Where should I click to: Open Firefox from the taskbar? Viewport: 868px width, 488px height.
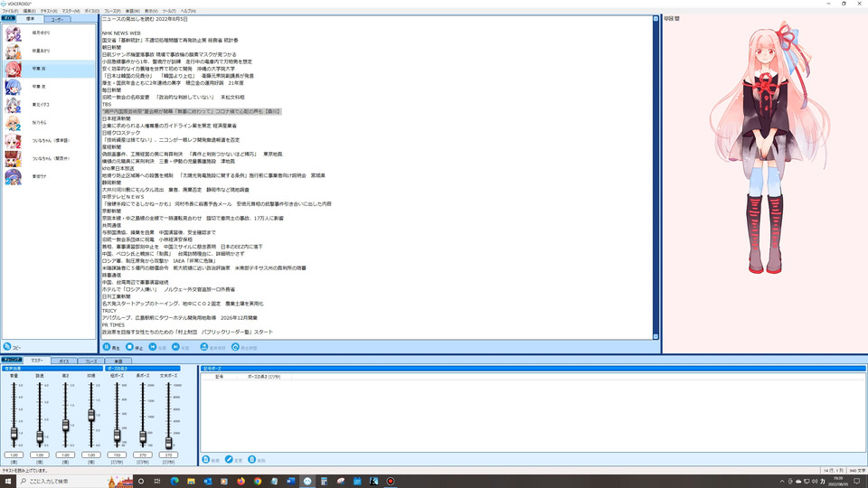pyautogui.click(x=241, y=482)
